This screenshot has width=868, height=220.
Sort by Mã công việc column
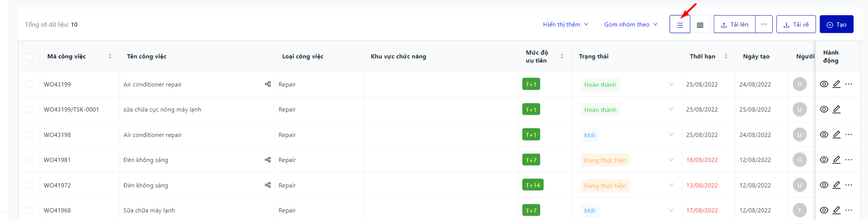coord(110,56)
